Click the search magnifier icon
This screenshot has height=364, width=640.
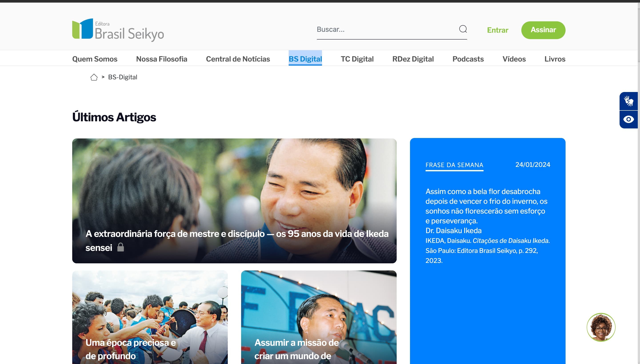coord(463,29)
